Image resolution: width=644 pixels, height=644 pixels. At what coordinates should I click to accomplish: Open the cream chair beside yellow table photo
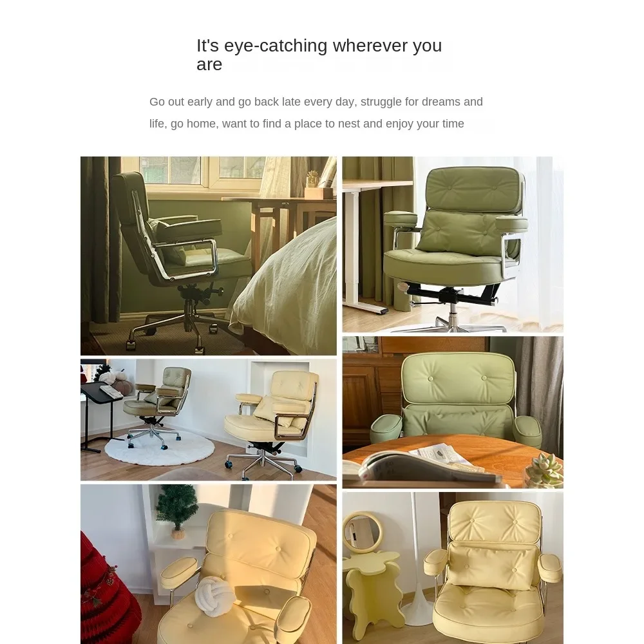453,567
